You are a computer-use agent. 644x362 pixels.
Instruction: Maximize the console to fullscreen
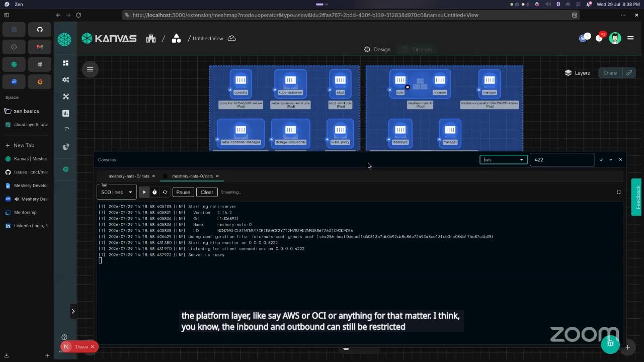tap(619, 192)
